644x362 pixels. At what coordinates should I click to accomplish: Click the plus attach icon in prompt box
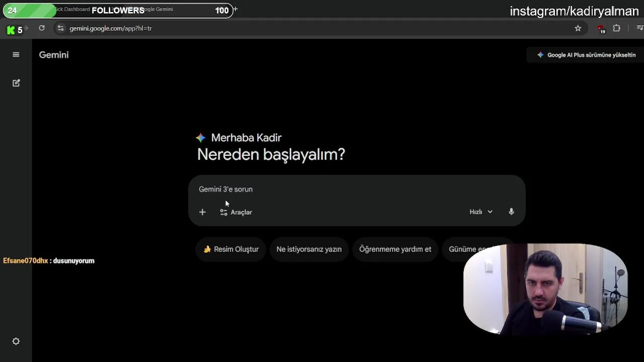[202, 212]
